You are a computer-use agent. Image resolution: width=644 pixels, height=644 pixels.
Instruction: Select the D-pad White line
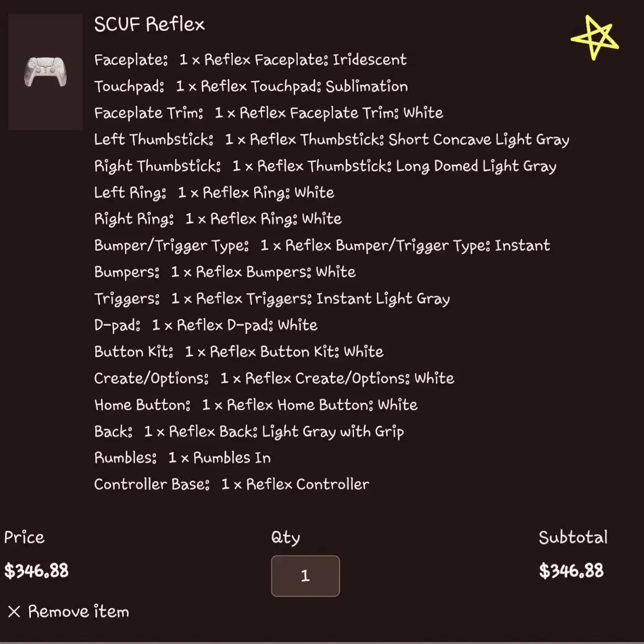point(206,325)
